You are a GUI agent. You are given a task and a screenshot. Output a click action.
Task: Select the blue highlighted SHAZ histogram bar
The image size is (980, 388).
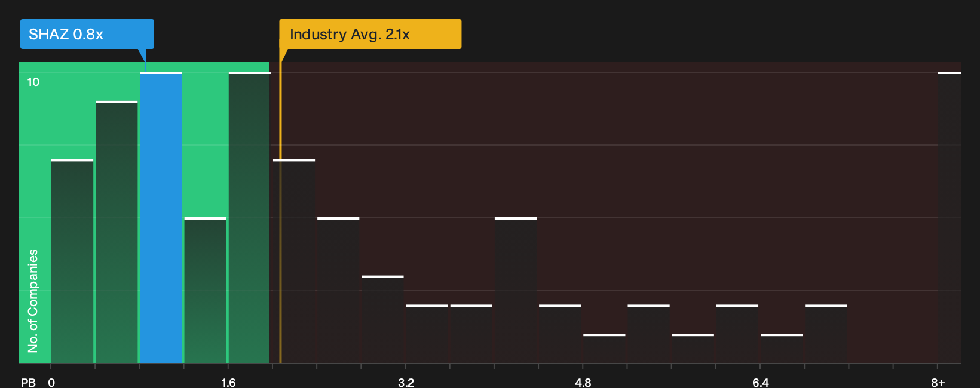click(x=161, y=218)
